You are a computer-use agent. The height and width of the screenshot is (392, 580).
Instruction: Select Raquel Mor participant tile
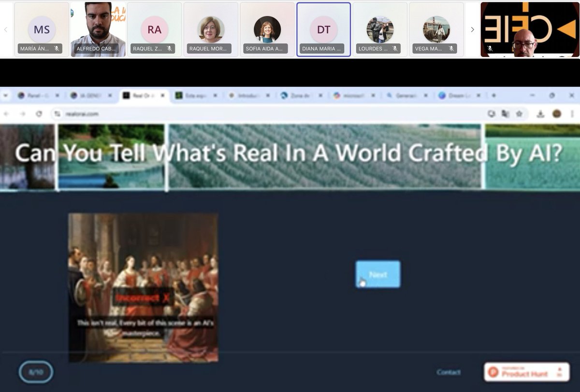point(211,29)
